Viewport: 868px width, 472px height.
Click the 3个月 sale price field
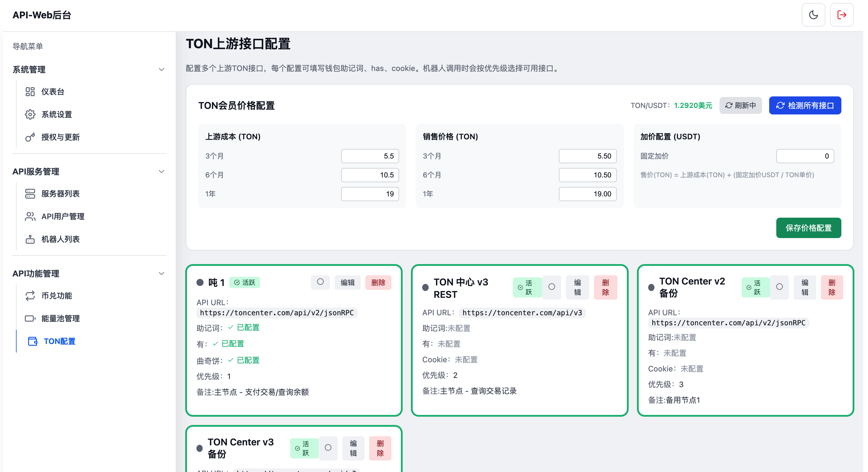click(x=588, y=156)
